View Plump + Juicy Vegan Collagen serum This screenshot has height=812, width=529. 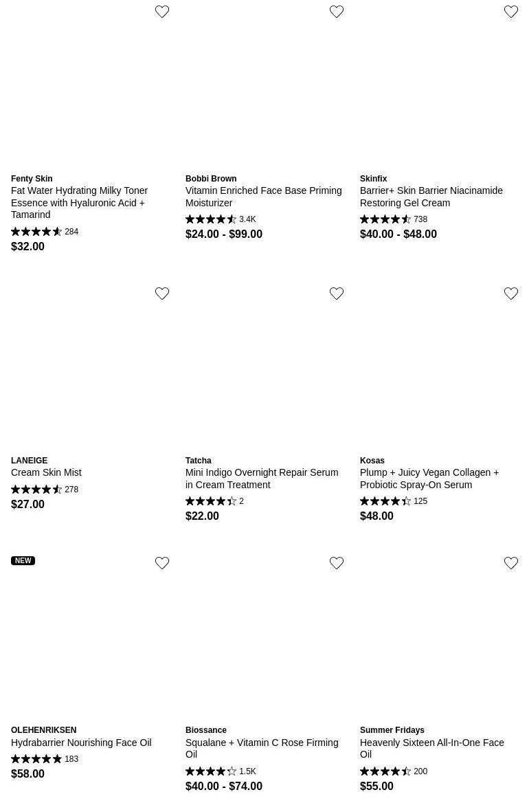(429, 479)
